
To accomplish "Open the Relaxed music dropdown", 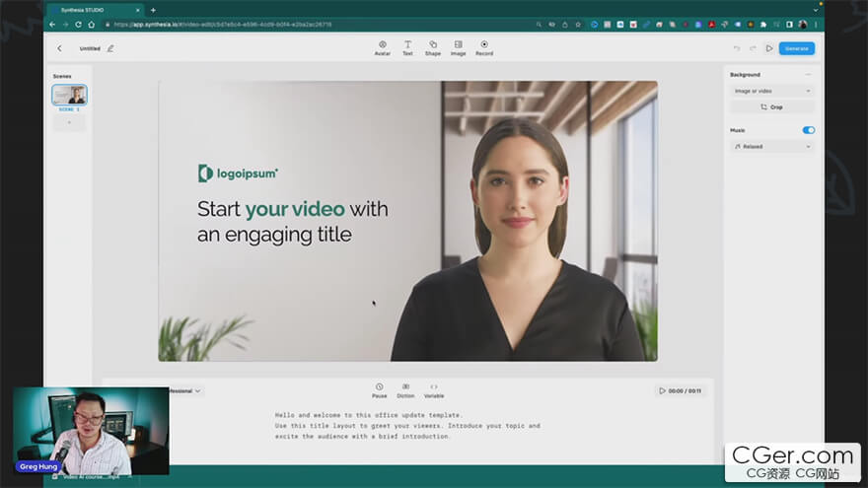I will [772, 147].
